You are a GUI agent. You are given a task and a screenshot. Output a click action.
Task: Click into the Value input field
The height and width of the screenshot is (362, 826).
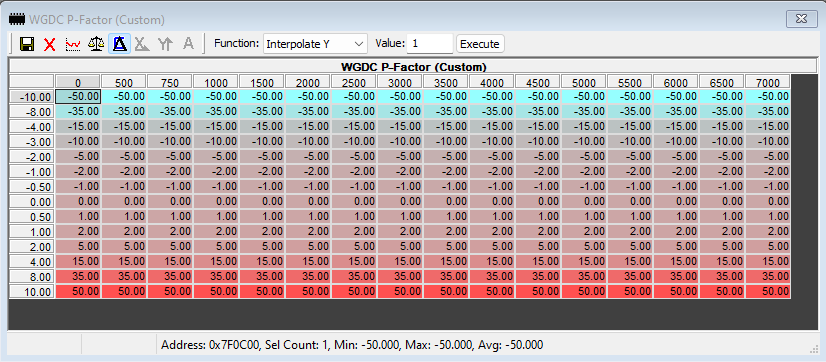[x=429, y=44]
